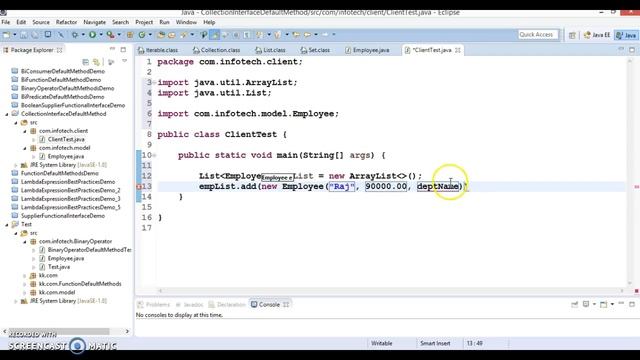Run the program with green play icon
Image resolution: width=640 pixels, height=360 pixels.
coord(93,35)
